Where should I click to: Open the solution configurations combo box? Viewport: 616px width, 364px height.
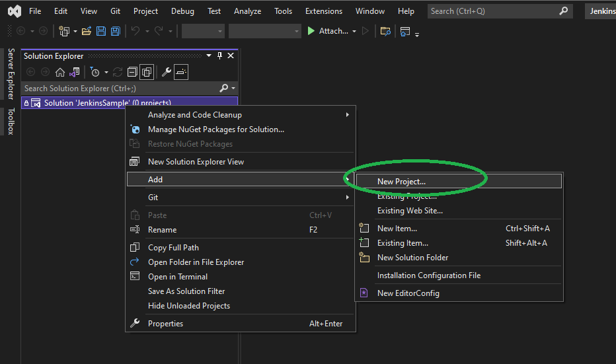[203, 31]
